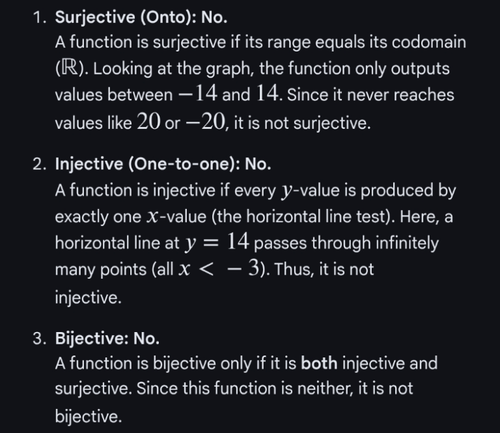
Task: Click the list number 2
Action: tap(39, 165)
